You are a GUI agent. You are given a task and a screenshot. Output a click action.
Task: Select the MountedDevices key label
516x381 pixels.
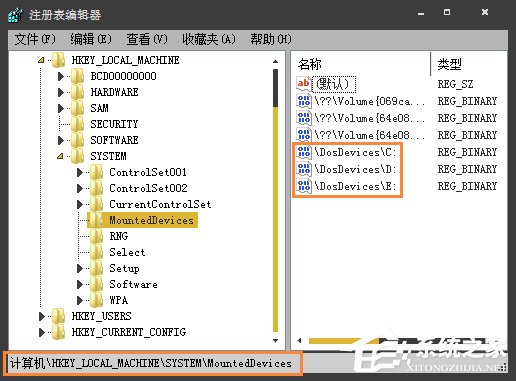tap(152, 220)
